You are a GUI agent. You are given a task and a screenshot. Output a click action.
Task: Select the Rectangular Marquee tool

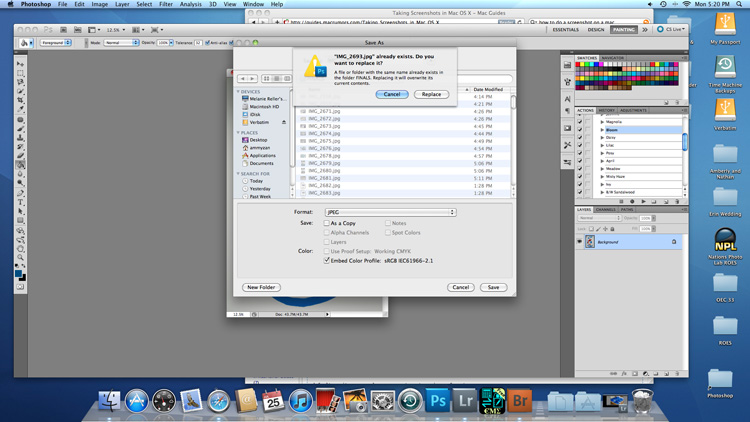pyautogui.click(x=20, y=73)
